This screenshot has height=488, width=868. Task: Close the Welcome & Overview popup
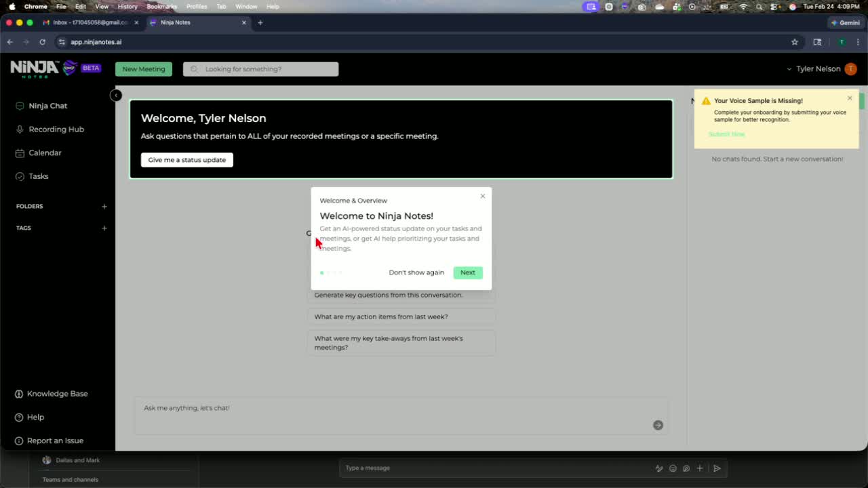[x=483, y=197]
